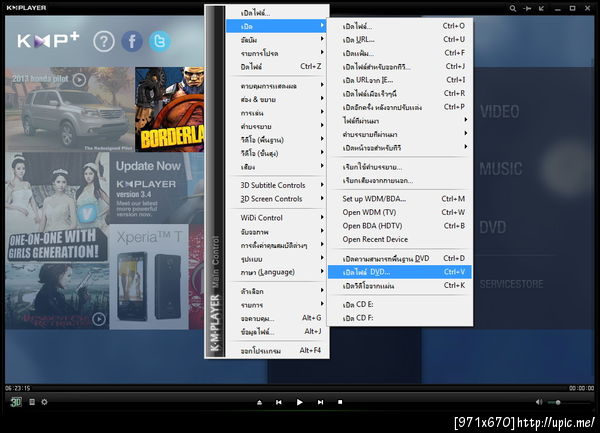Select Set up WDM/BDA entry
Image resolution: width=600 pixels, height=433 pixels.
click(399, 199)
